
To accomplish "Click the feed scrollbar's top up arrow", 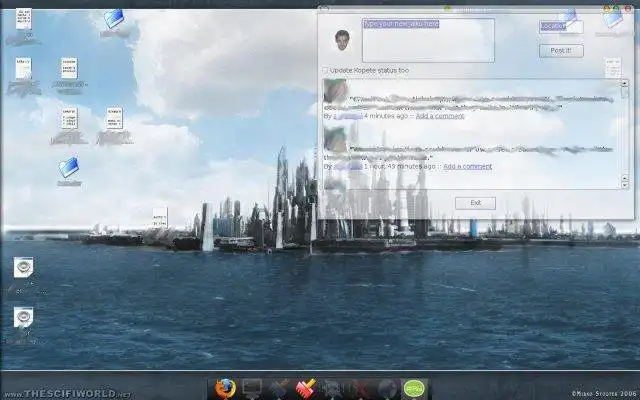I will tap(624, 83).
